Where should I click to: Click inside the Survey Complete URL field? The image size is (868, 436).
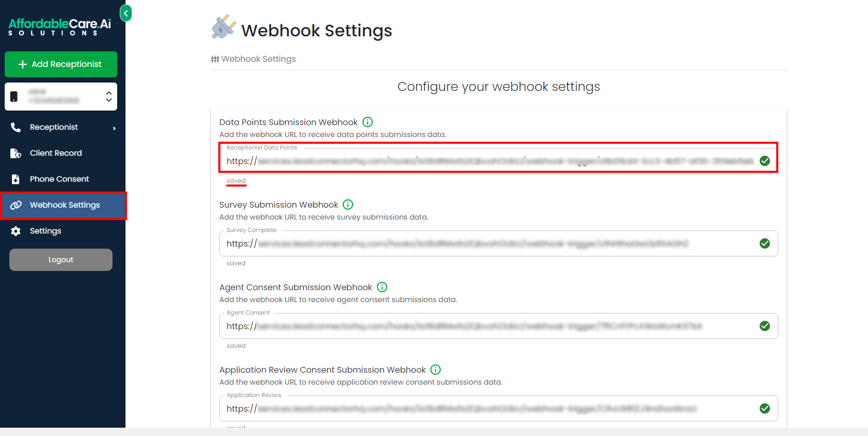click(x=467, y=243)
